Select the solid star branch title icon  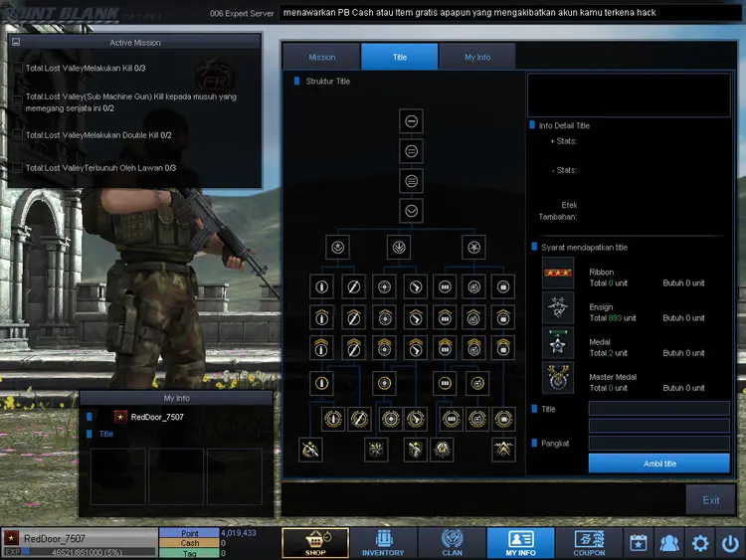coord(473,247)
